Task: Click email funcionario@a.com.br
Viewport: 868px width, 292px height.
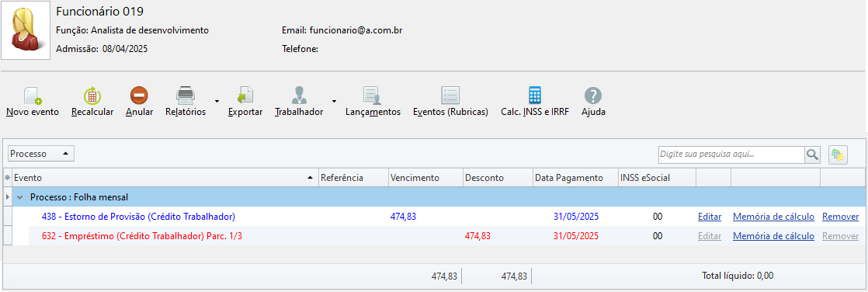Action: (x=356, y=30)
